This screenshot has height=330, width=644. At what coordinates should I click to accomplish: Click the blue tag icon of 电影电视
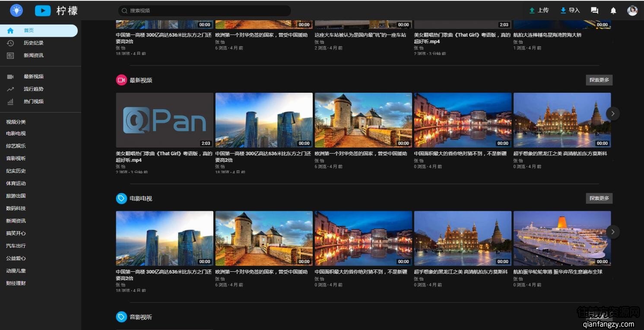(121, 198)
